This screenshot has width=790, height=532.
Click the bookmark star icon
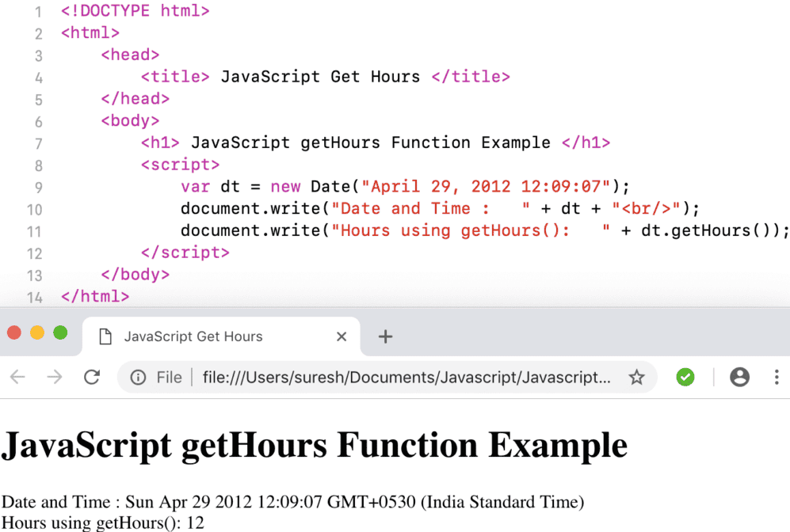point(637,378)
